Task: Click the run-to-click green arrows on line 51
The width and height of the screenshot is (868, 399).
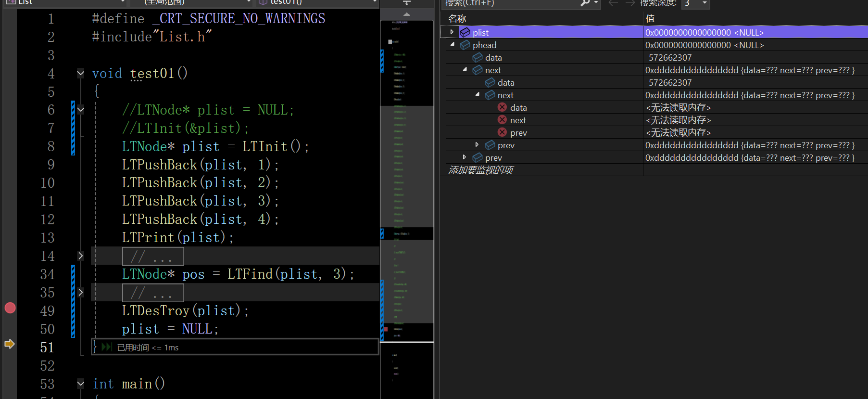Action: point(107,347)
